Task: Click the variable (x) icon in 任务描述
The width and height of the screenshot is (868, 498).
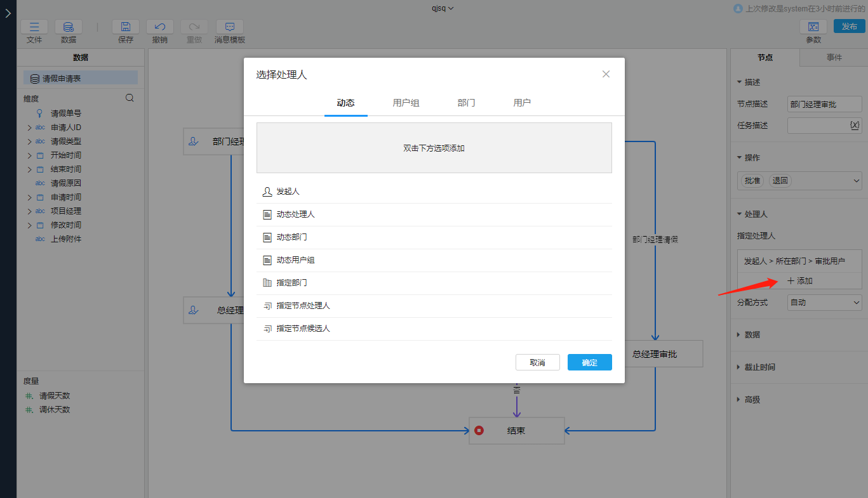Action: (854, 126)
